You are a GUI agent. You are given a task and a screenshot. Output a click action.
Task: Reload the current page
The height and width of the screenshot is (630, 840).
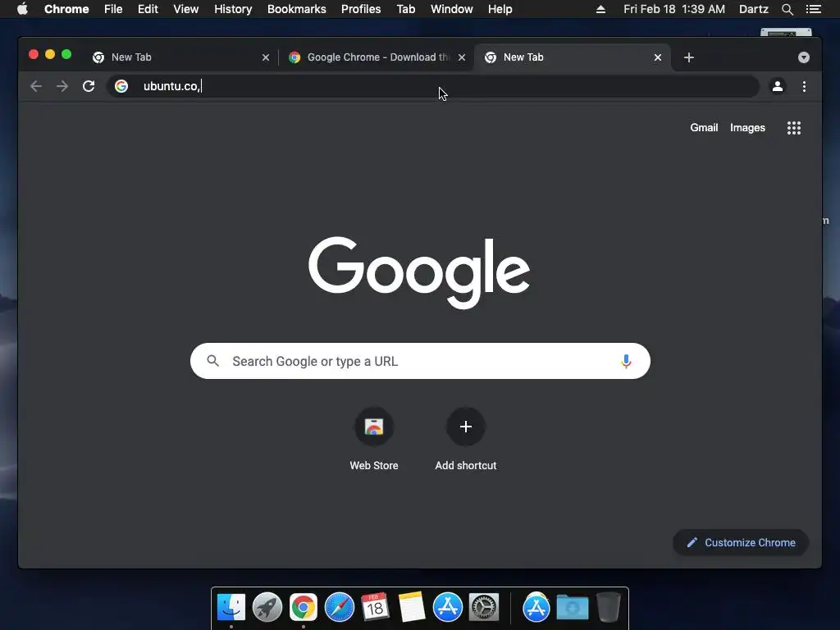(89, 86)
